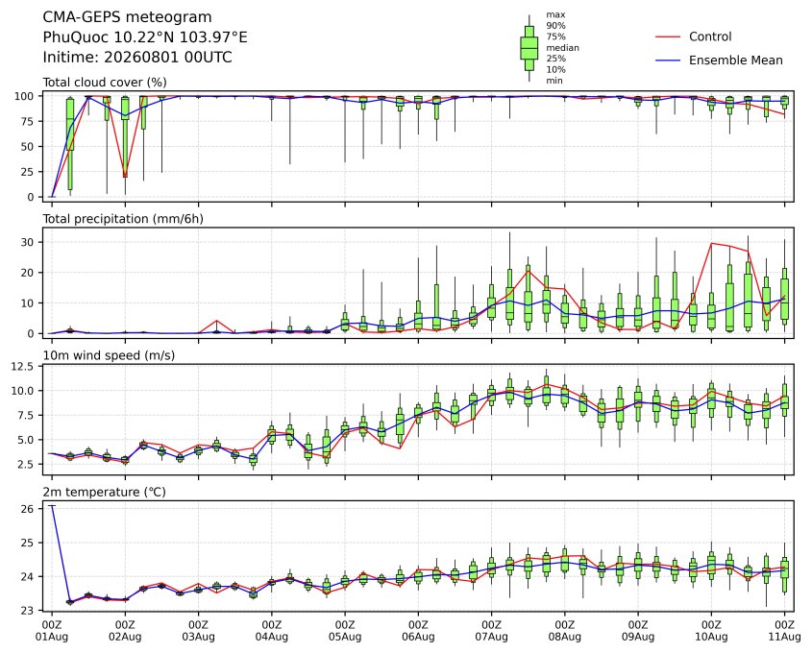Click the 00Z 08Aug axis label
The image size is (812, 653).
[x=564, y=631]
